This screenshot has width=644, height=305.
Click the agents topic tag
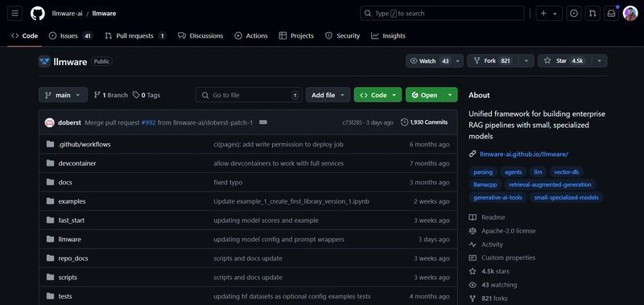(x=514, y=172)
